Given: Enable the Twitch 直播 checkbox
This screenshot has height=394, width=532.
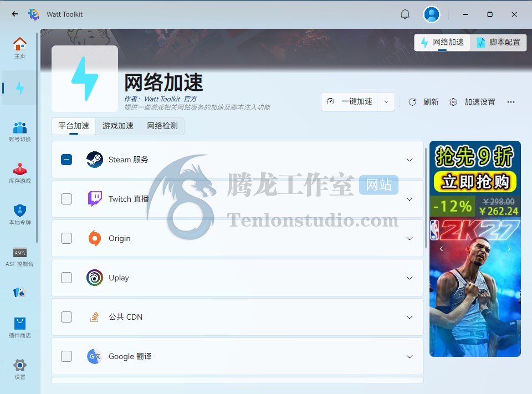Looking at the screenshot, I should click(x=66, y=199).
